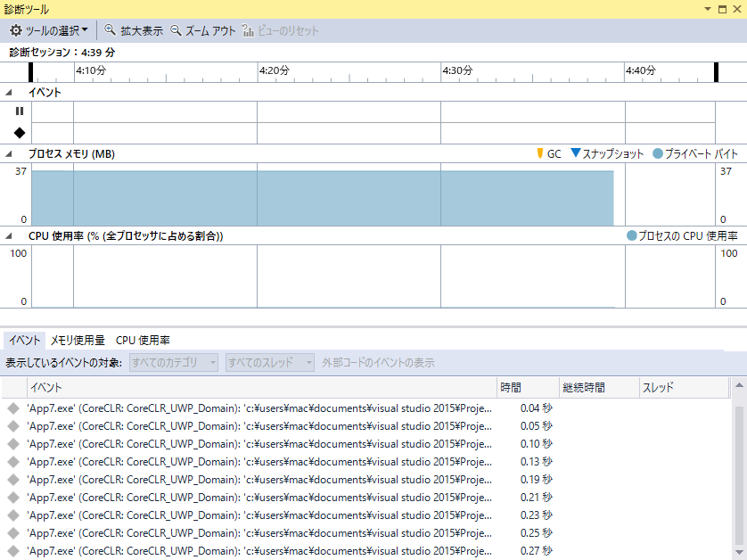Viewport: 747px width, 560px height.
Task: Click the diamond icon of the 0.10 秒 event
Action: point(13,444)
